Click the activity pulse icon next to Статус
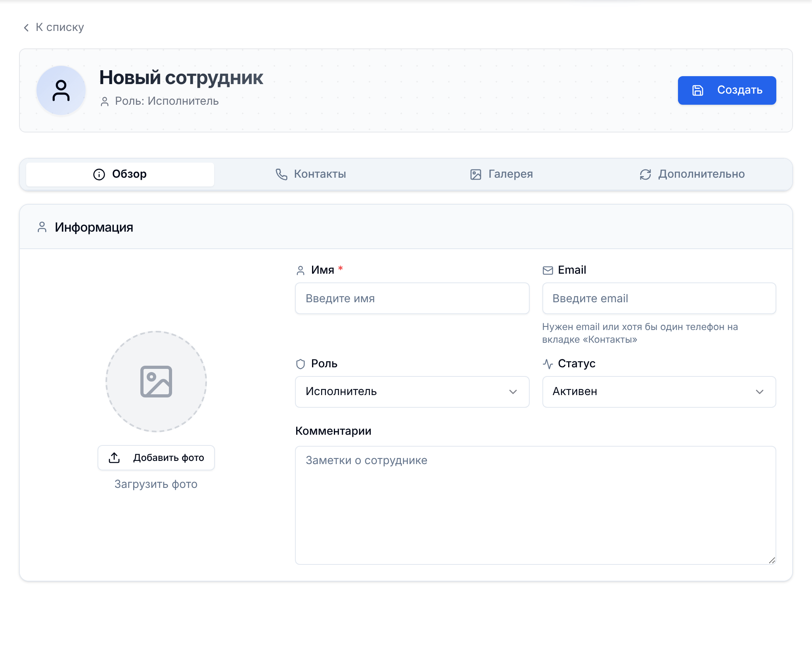This screenshot has height=664, width=812. point(548,364)
